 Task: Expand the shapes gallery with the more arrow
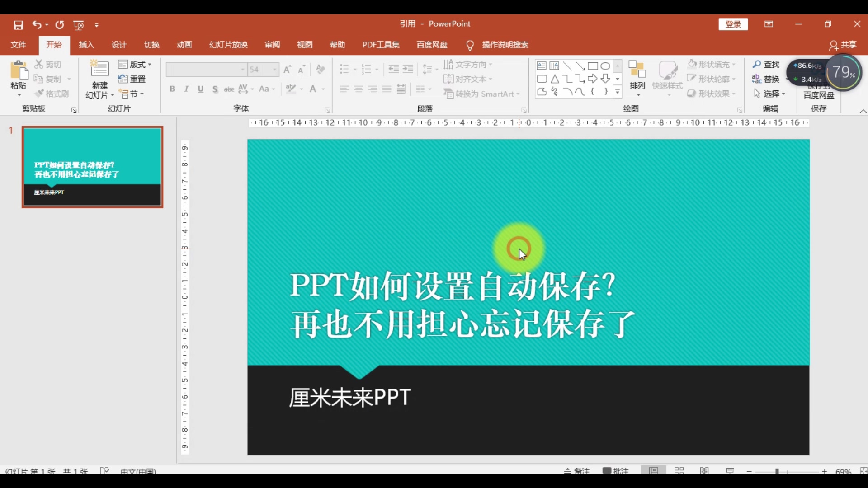pos(618,92)
